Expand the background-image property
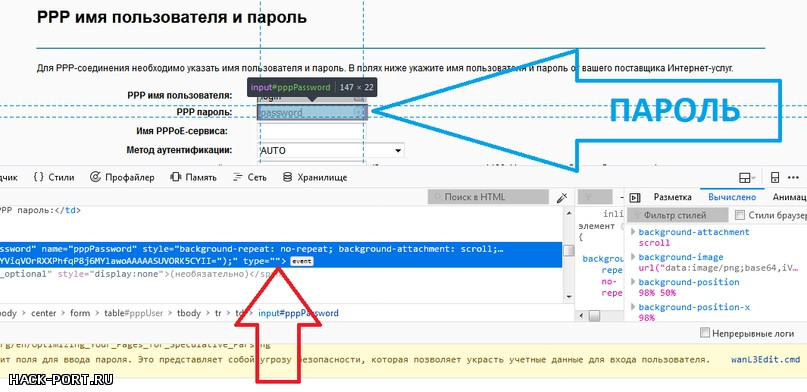Screen dimensions: 807x392 633,257
